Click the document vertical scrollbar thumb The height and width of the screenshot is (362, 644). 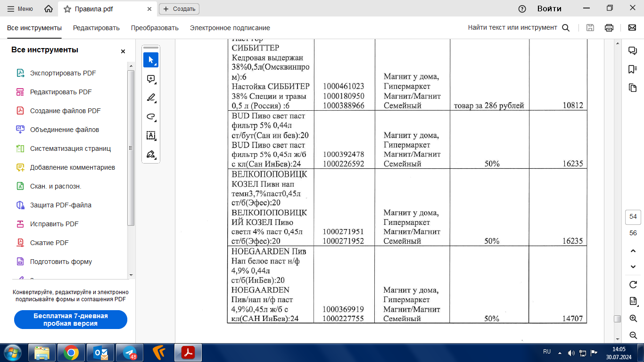[617, 319]
